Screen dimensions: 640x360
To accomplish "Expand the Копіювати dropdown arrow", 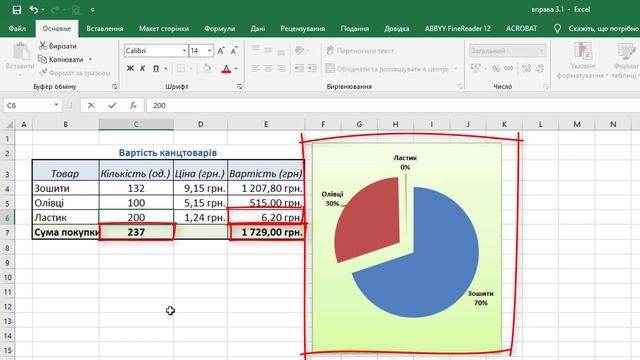I will click(90, 60).
